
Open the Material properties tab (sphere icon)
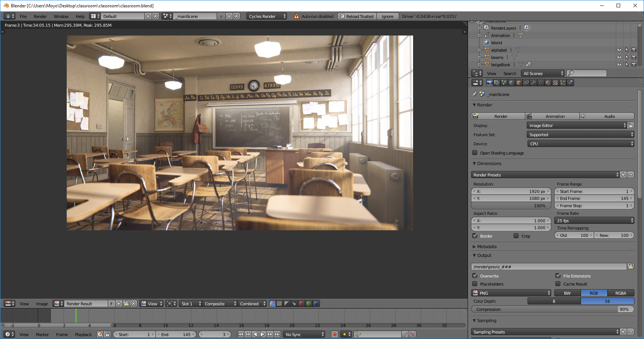(x=548, y=83)
